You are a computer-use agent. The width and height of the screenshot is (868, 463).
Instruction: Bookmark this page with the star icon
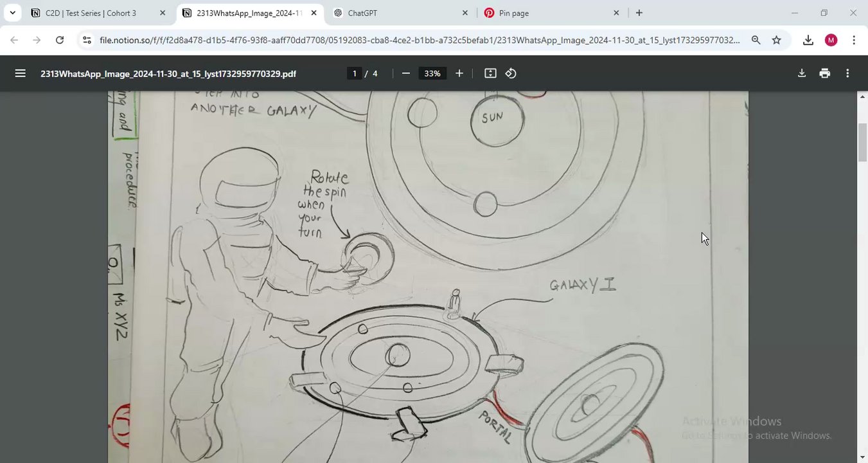point(776,40)
